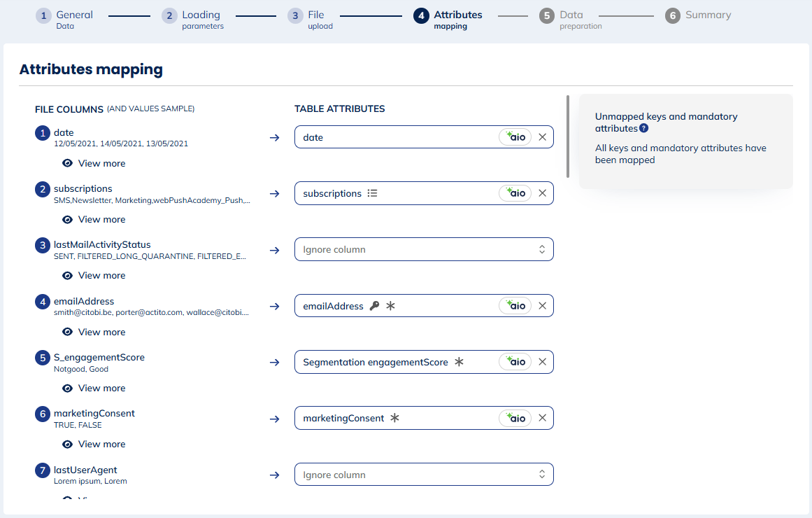Image resolution: width=812 pixels, height=518 pixels.
Task: Click the aio badge on the subscriptions attribute
Action: [x=515, y=192]
